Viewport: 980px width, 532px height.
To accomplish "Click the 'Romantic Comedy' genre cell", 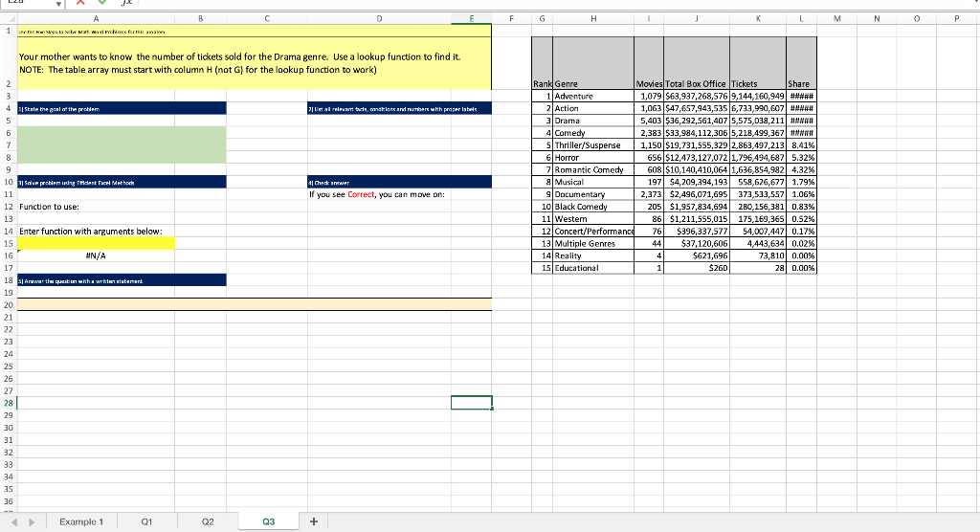I will [593, 170].
